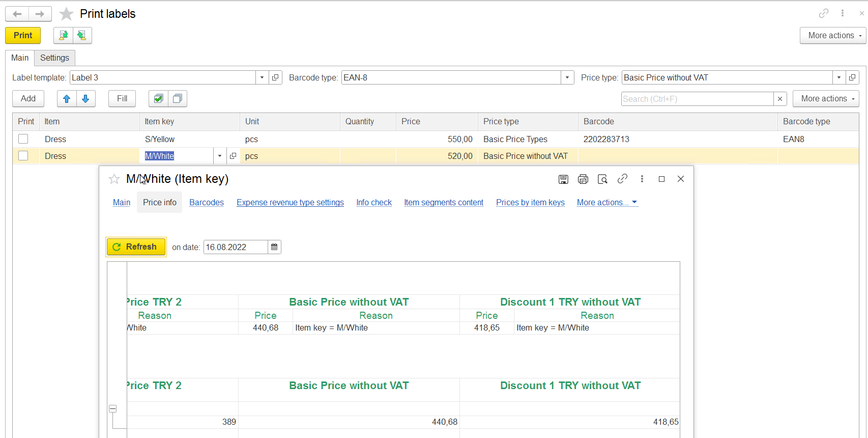
Task: Uncheck all rows icon button
Action: coord(178,99)
